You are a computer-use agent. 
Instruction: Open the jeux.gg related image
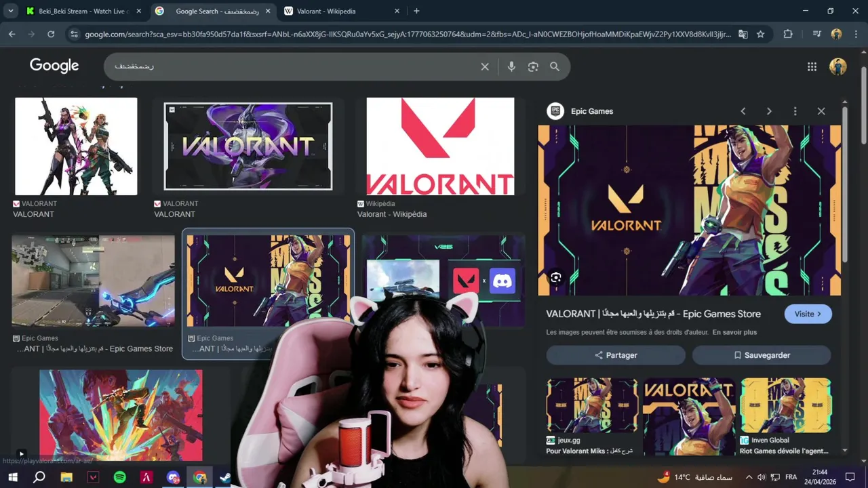(x=592, y=405)
